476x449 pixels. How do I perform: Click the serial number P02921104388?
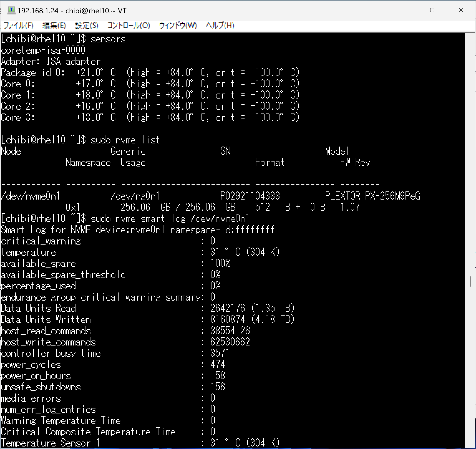[250, 196]
